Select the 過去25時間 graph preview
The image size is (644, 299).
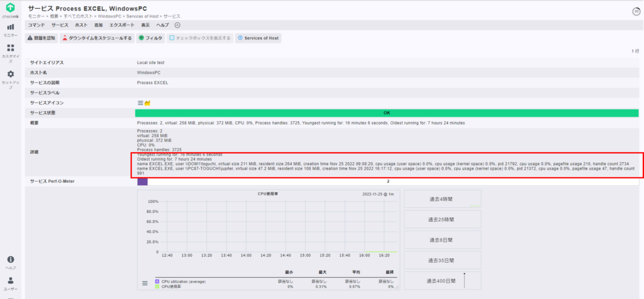point(442,219)
